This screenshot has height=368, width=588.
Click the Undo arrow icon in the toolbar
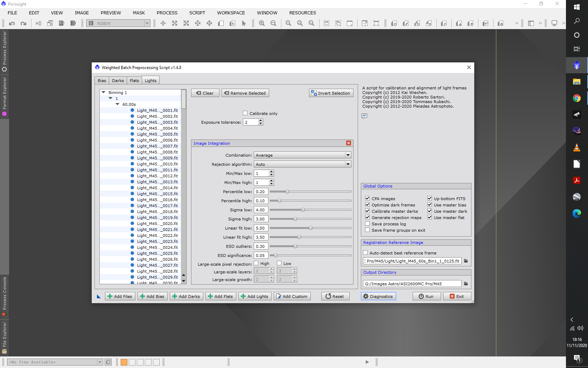tap(12, 23)
